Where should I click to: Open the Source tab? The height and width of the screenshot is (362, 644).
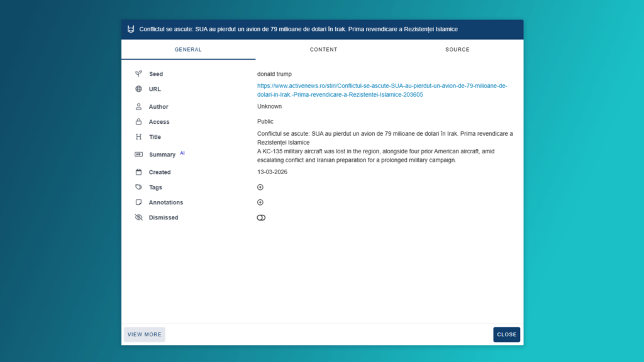pos(457,50)
